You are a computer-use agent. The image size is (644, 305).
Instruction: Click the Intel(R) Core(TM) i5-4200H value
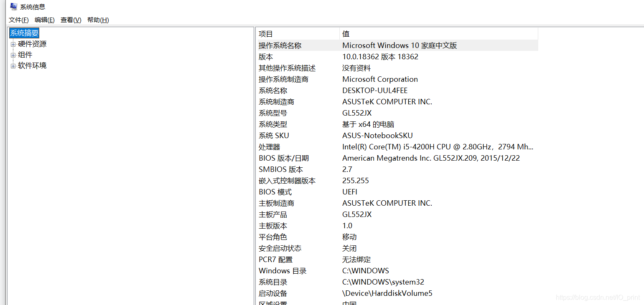[438, 147]
